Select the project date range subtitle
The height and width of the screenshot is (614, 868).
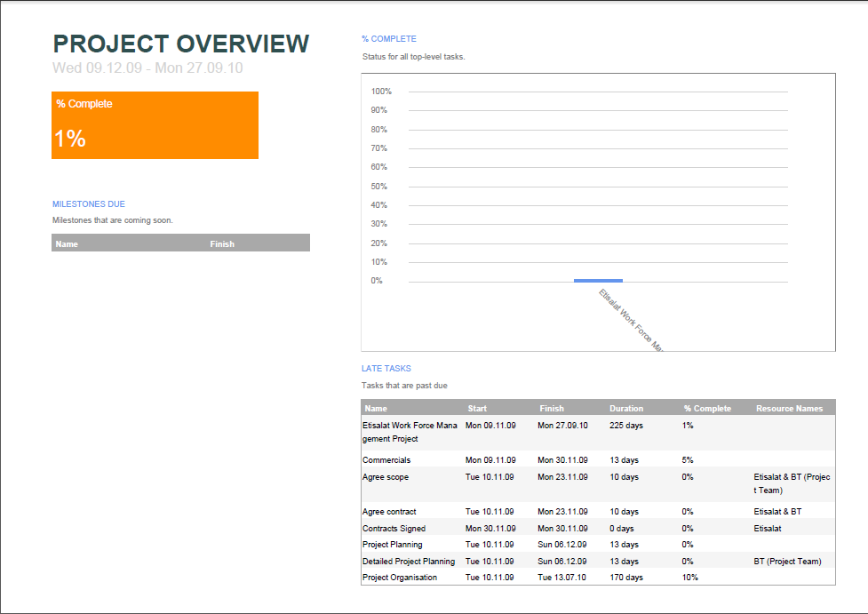click(147, 68)
